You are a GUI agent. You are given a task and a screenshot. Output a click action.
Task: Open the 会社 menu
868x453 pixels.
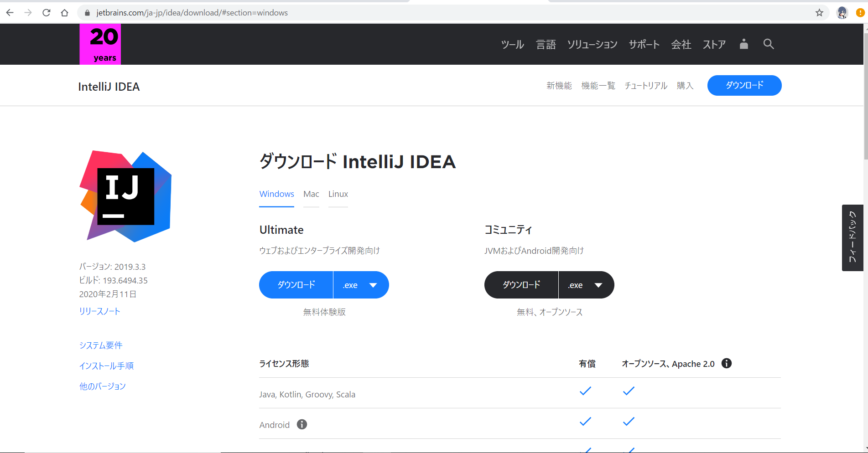tap(681, 44)
